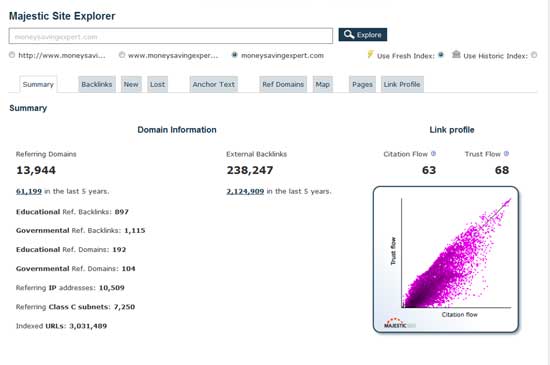Image resolution: width=550 pixels, height=365 pixels.
Task: Switch to the Backlinks tab
Action: [x=97, y=84]
